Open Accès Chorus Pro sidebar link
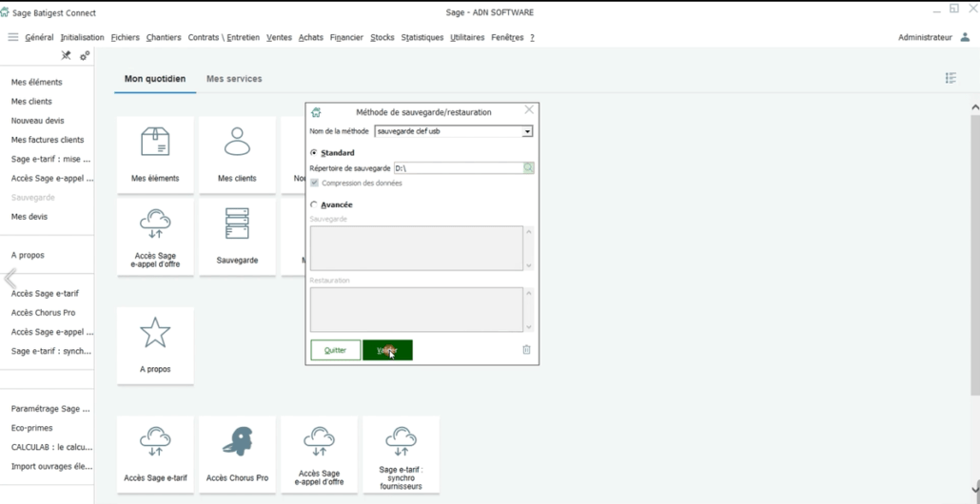The image size is (980, 504). [x=43, y=312]
